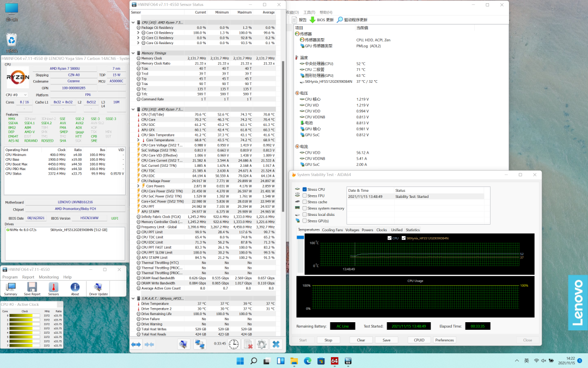The height and width of the screenshot is (368, 588).
Task: Click Save button in stability test
Action: 387,340
